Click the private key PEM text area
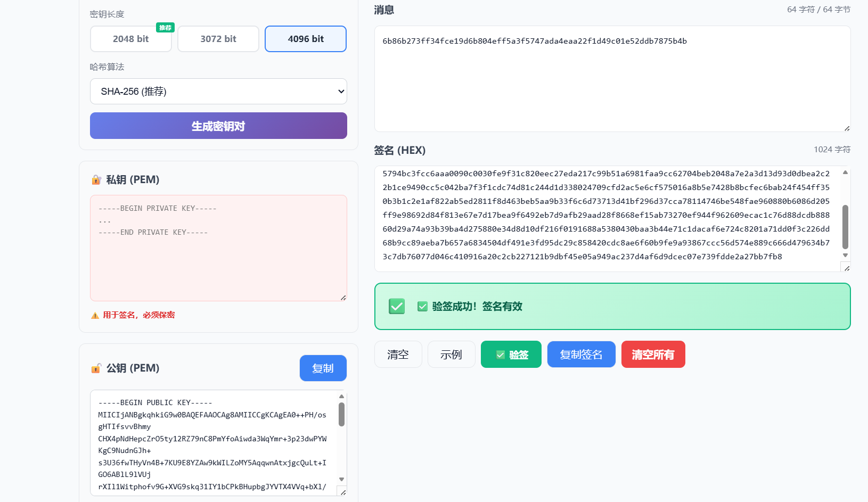This screenshot has width=868, height=502. point(218,248)
